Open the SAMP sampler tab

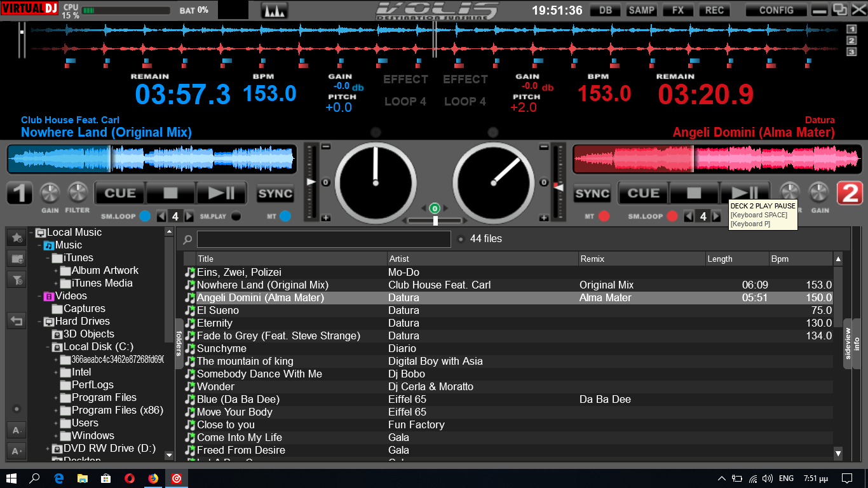coord(642,10)
